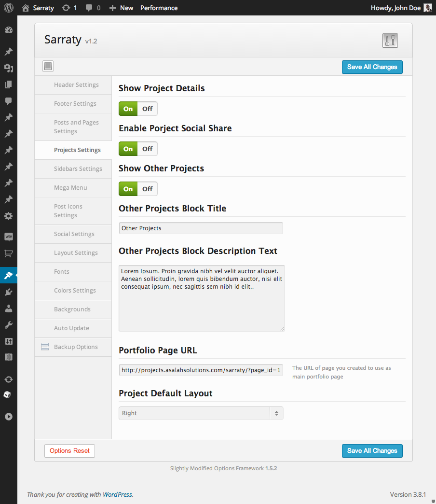Viewport: 436px width, 504px height.
Task: Open the Project Default Layout dropdown
Action: coord(201,413)
